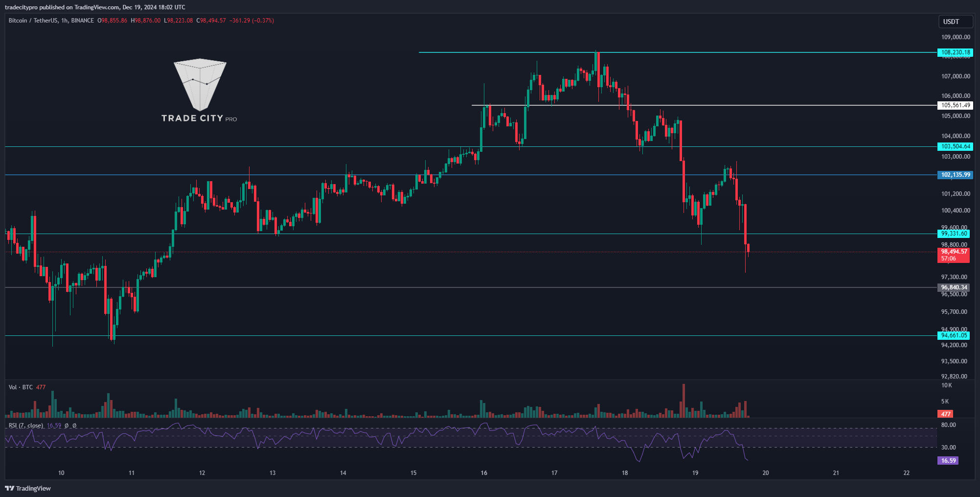Click the 80.00 RSI axis label

[948, 425]
